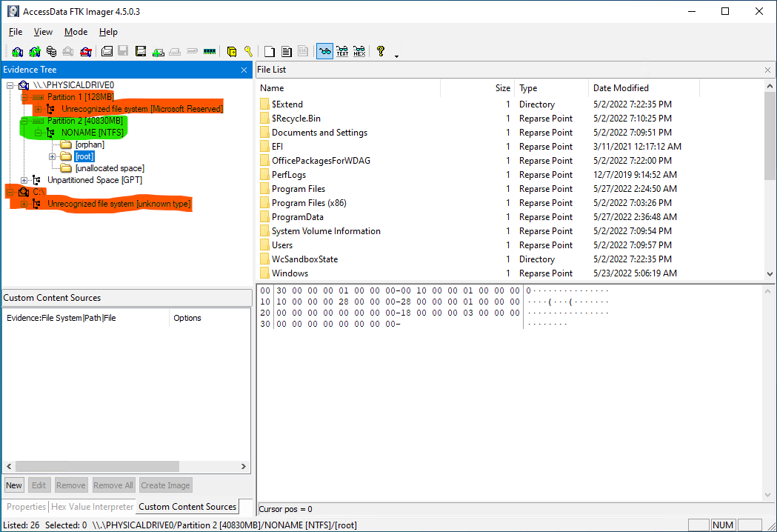This screenshot has width=777, height=532.
Task: Toggle the TEXT view mode
Action: pos(342,51)
